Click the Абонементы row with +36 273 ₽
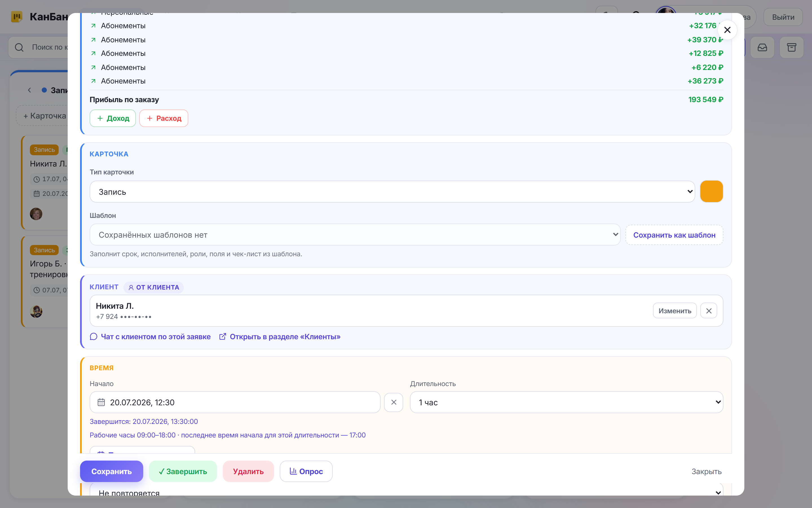The width and height of the screenshot is (812, 508). (406, 81)
